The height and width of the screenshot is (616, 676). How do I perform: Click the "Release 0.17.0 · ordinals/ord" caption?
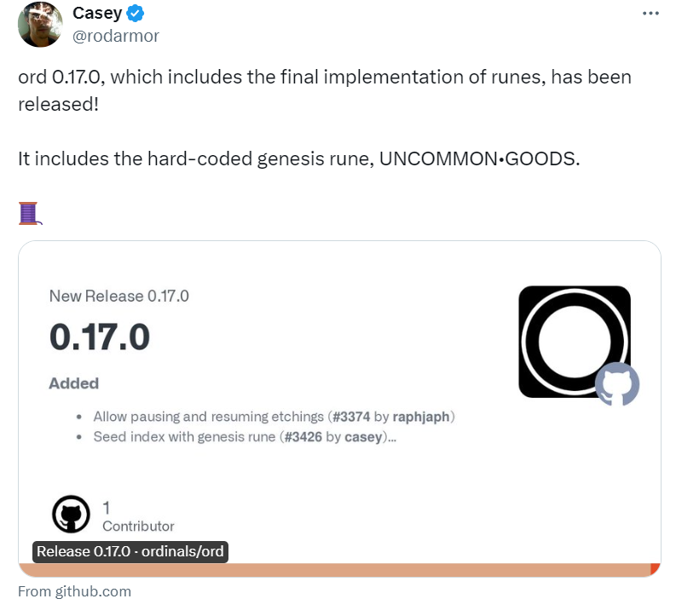point(130,551)
